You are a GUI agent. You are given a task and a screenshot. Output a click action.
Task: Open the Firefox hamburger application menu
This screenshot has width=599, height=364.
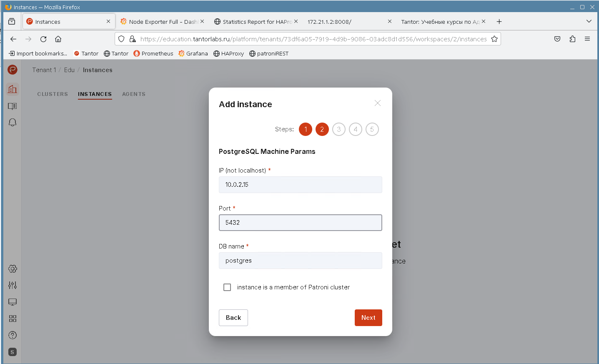pos(587,39)
